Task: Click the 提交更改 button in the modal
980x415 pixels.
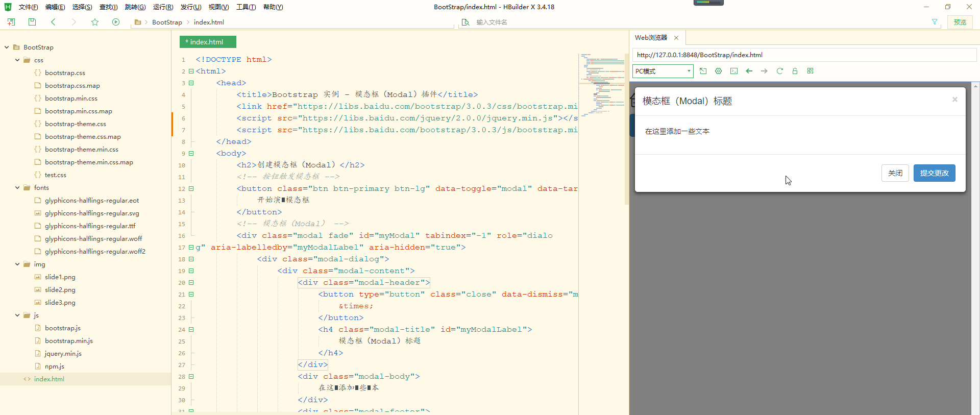Action: click(x=935, y=173)
